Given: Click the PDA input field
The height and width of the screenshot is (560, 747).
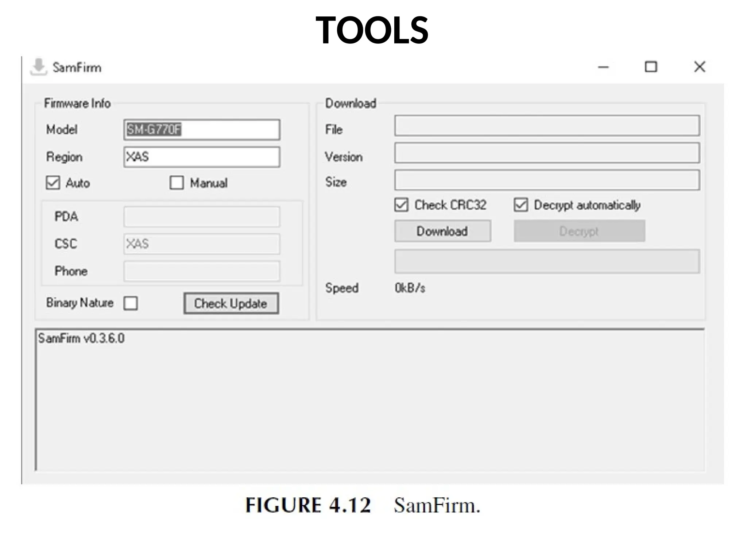Looking at the screenshot, I should (202, 217).
